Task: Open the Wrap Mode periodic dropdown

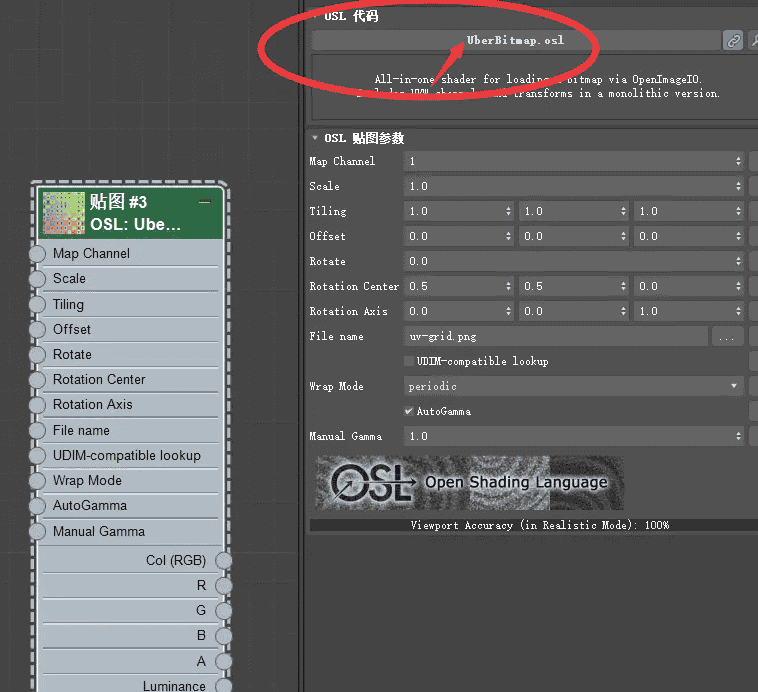Action: pos(575,386)
